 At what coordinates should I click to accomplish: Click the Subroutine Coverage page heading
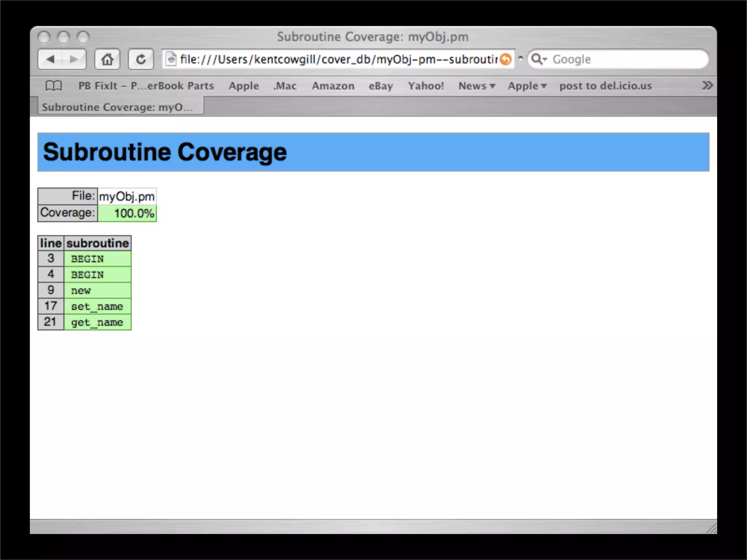(165, 152)
